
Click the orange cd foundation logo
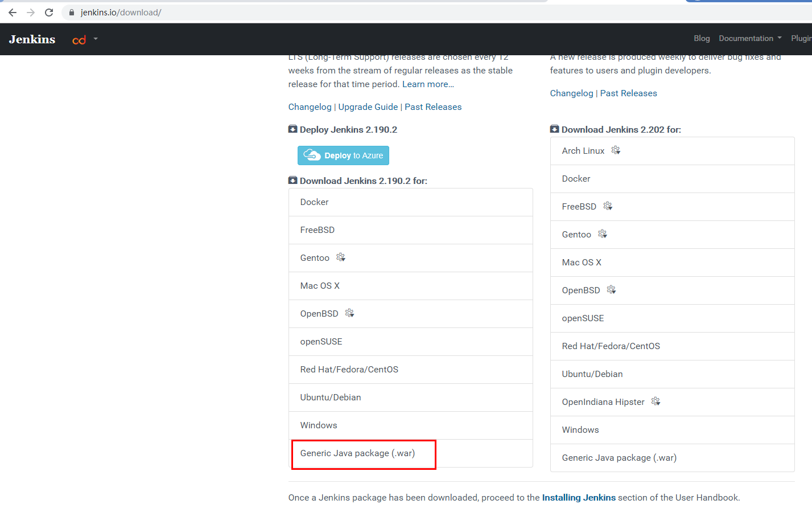coord(79,39)
